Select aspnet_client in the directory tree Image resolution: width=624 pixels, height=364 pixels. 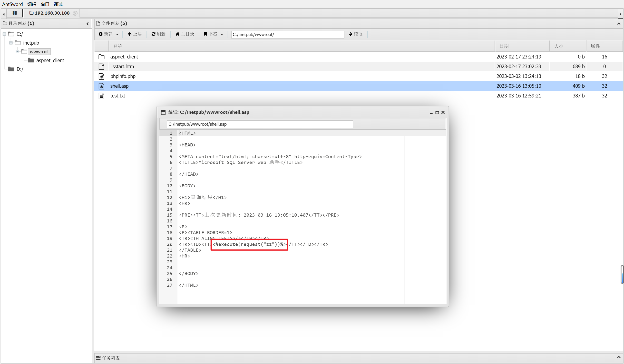click(50, 60)
